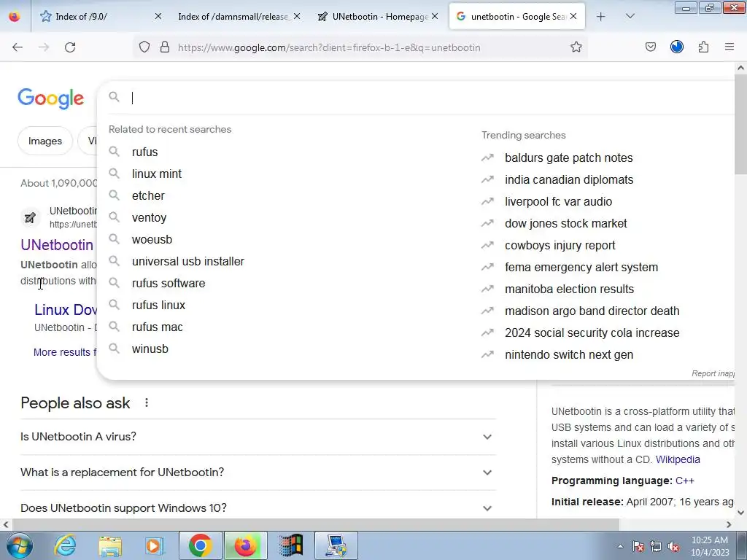Select the woeusb suggestion
Image resolution: width=747 pixels, height=560 pixels.
click(x=152, y=239)
